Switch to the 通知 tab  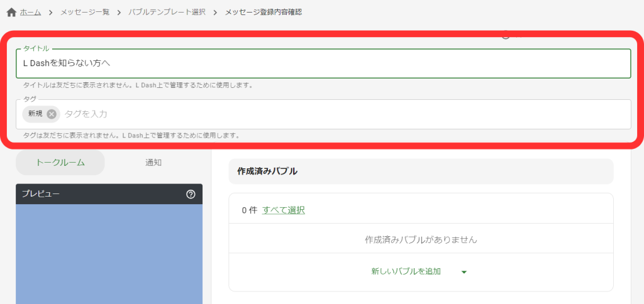tap(153, 163)
